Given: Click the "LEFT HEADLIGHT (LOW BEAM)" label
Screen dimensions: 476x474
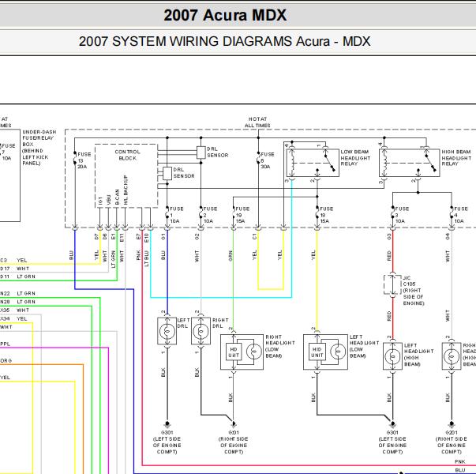Looking at the screenshot, I should (364, 346).
